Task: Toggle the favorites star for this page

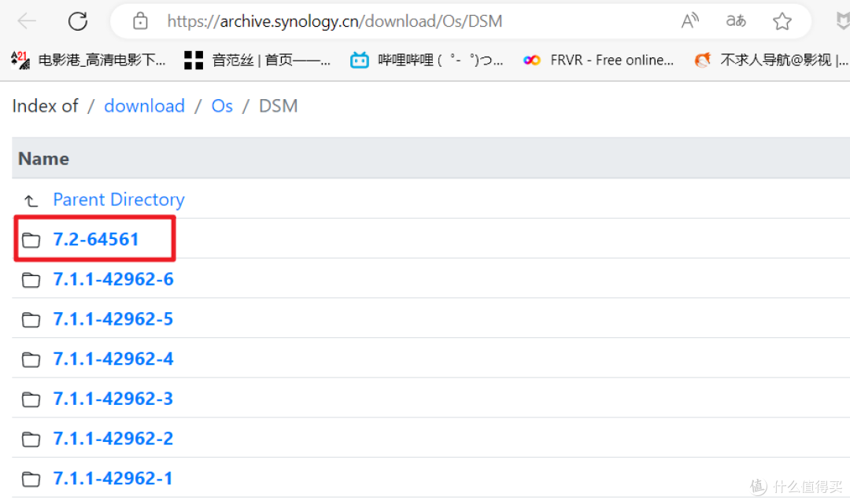Action: coord(782,21)
